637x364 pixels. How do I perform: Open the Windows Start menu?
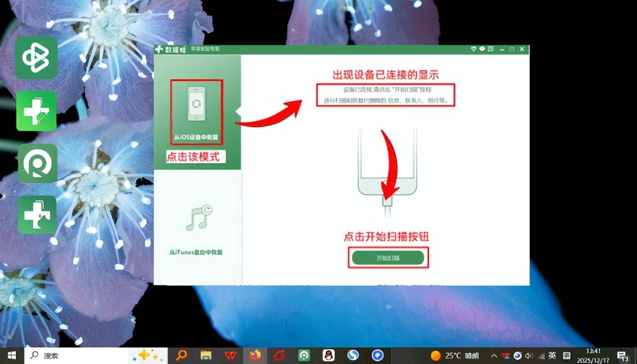[11, 355]
